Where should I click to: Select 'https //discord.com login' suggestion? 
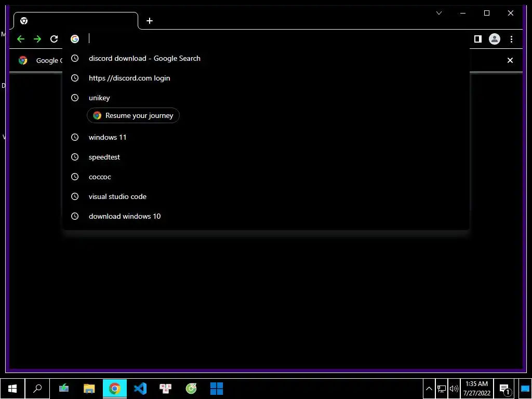[266, 78]
